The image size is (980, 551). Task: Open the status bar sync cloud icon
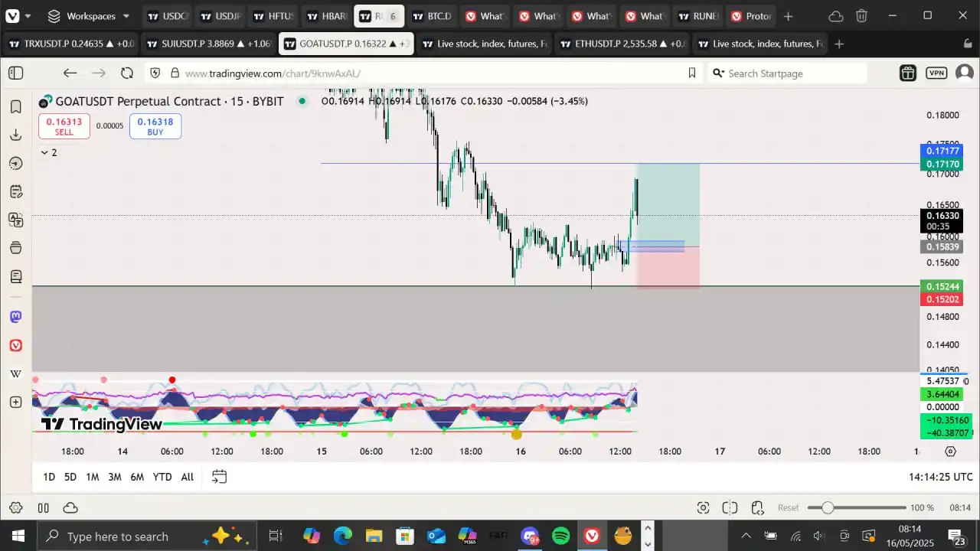70,508
